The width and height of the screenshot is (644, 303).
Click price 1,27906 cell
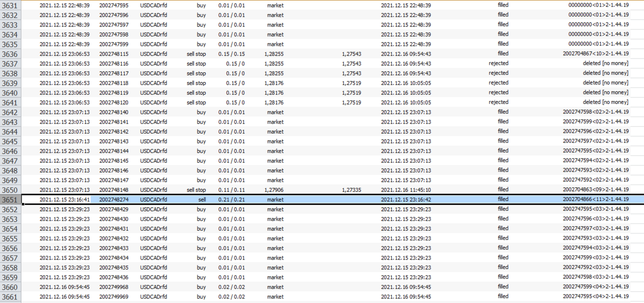275,190
